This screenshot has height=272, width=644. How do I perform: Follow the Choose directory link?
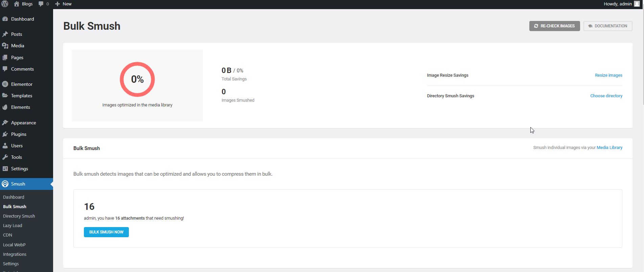[x=606, y=96]
